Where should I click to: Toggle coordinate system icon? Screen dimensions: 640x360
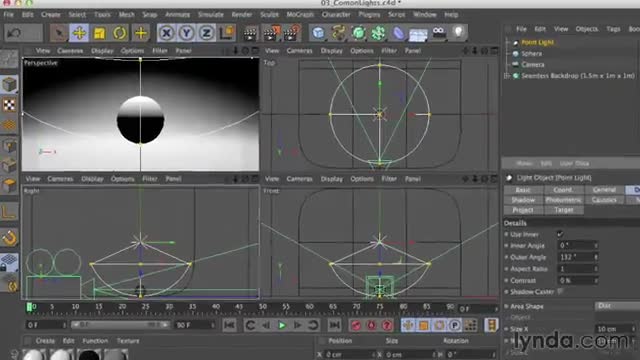[227, 33]
